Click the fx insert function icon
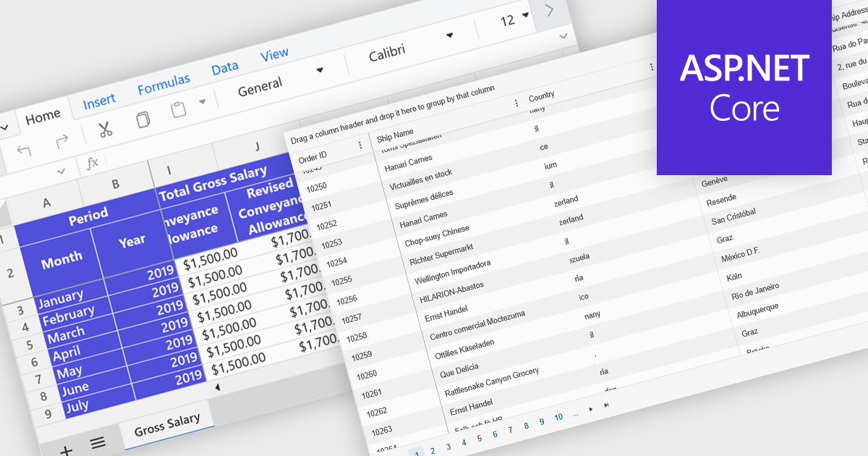The width and height of the screenshot is (868, 456). [x=94, y=165]
